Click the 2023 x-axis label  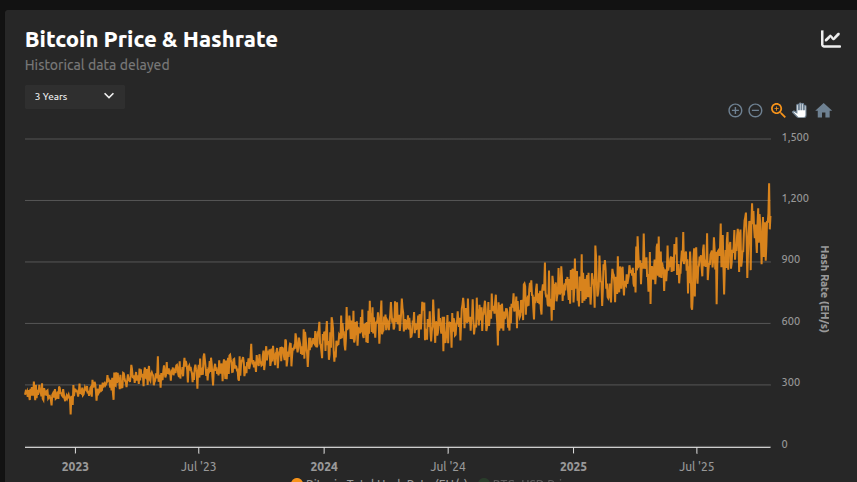75,467
